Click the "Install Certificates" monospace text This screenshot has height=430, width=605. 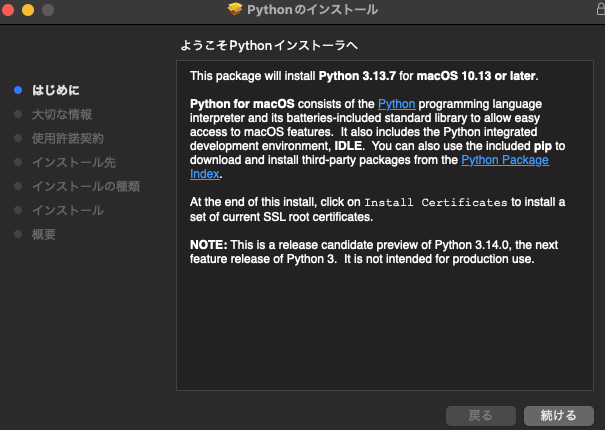436,202
